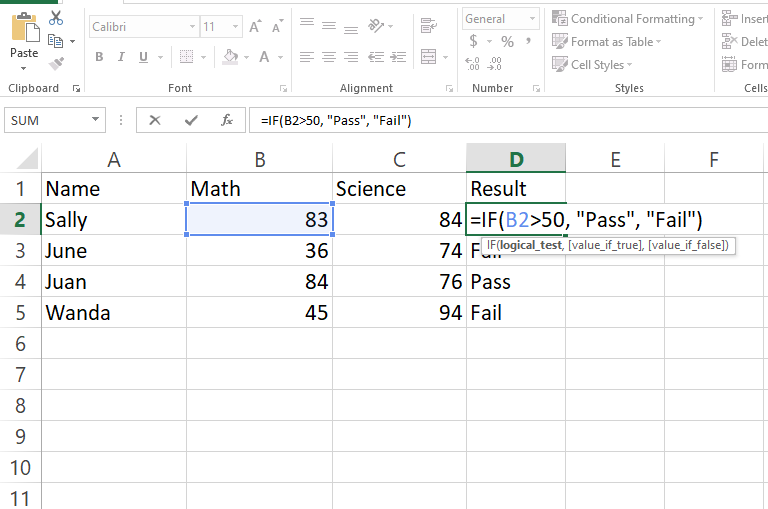Open the Font Color dropdown arrow
768x509 pixels.
(x=281, y=57)
